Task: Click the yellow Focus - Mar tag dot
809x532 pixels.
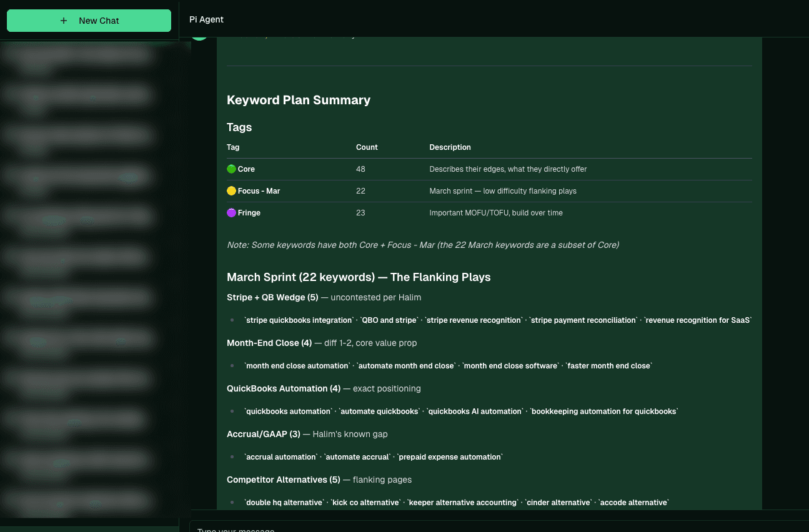Action: point(231,191)
